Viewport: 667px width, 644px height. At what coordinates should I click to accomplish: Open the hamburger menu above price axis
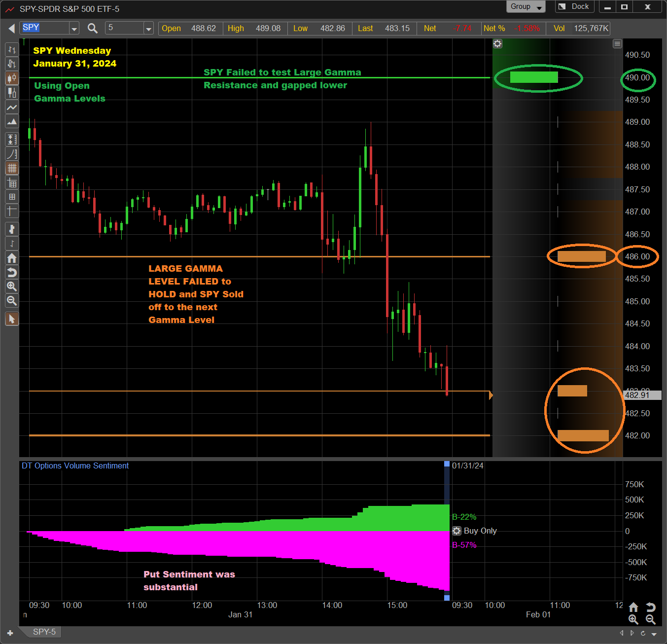(617, 44)
